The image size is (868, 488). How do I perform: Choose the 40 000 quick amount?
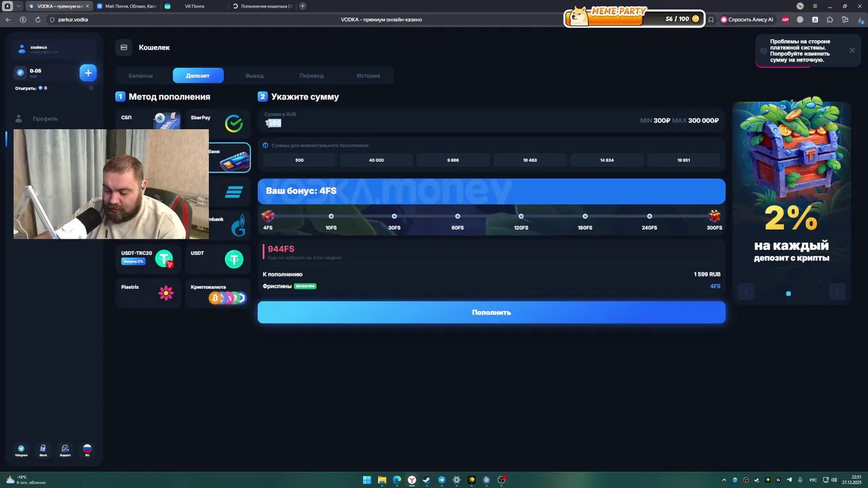pos(376,160)
